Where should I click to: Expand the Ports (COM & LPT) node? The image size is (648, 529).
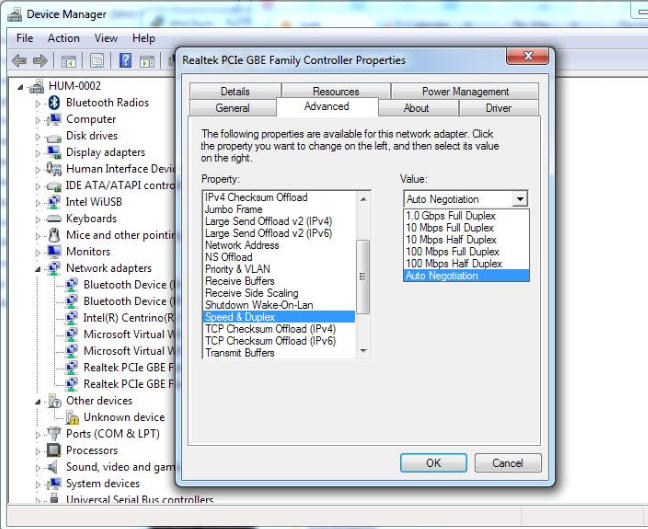[38, 434]
